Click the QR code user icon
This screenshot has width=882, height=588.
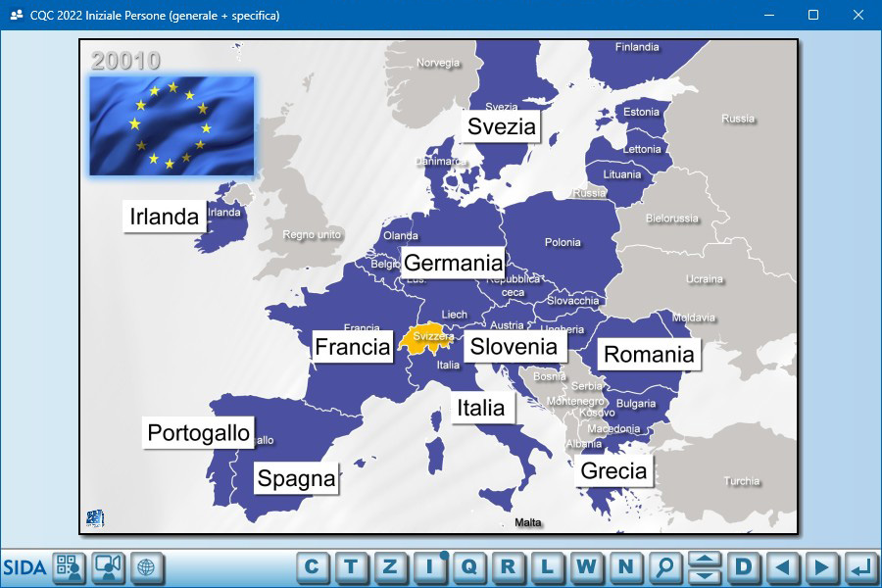[x=70, y=567]
